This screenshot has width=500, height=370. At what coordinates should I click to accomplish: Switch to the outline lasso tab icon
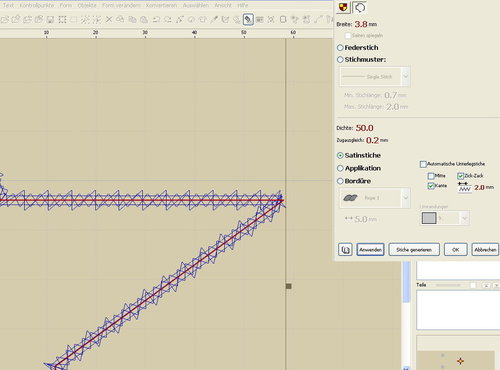[359, 7]
